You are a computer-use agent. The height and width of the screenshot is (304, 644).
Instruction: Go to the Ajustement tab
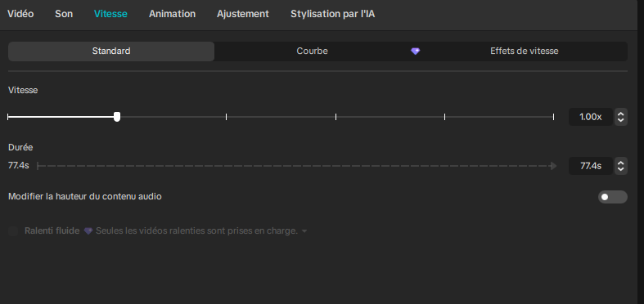point(243,14)
